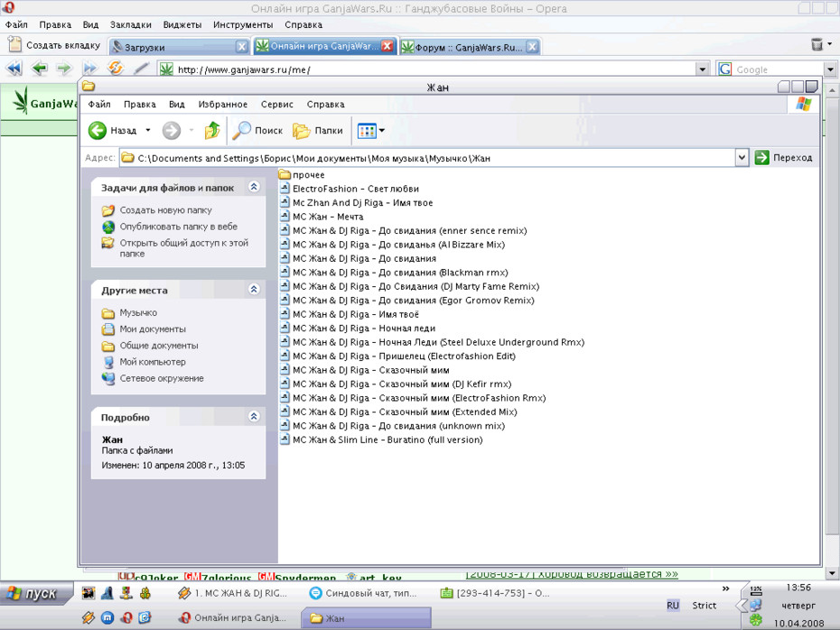Open the Закладки menu in Opera

point(131,24)
